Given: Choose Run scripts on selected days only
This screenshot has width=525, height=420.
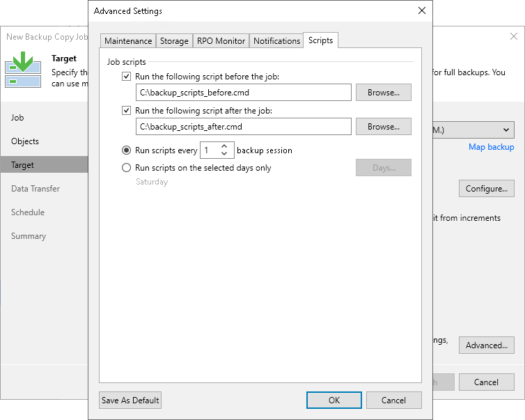Looking at the screenshot, I should point(126,168).
